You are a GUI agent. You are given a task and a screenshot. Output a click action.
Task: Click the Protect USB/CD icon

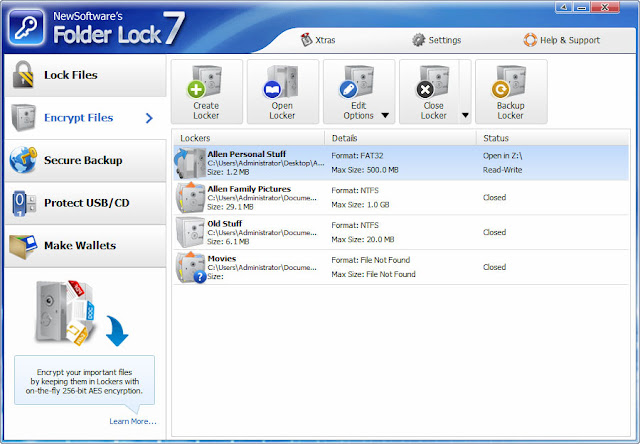pos(24,203)
